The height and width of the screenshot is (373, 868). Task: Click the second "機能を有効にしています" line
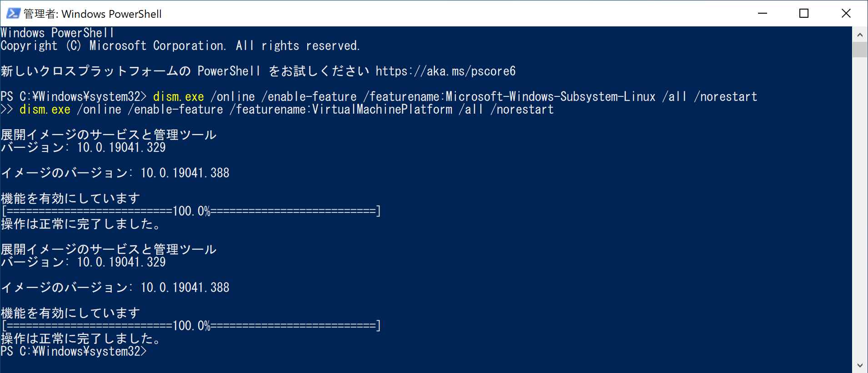tap(70, 313)
